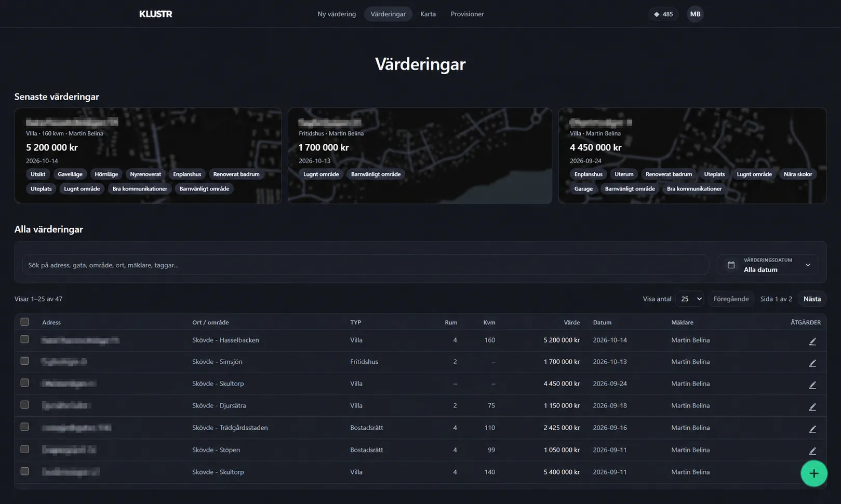Select the Värderingar navigation tab

pos(388,14)
